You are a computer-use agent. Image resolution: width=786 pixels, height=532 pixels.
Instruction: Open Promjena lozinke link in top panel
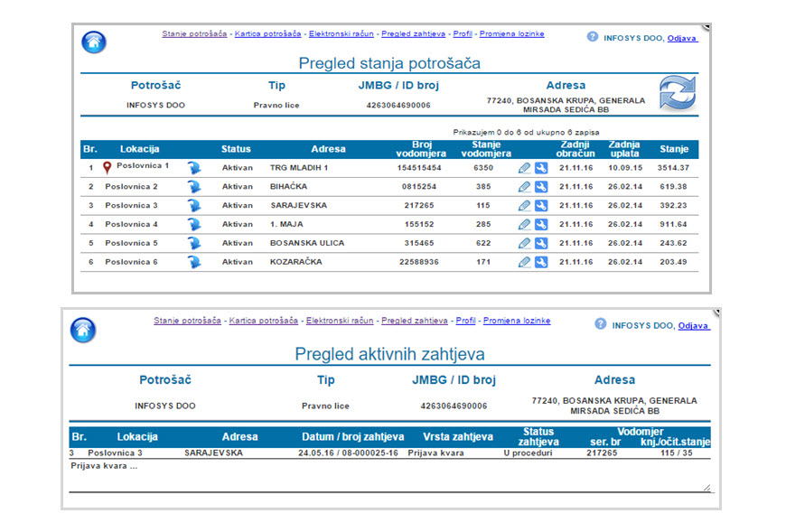point(511,34)
